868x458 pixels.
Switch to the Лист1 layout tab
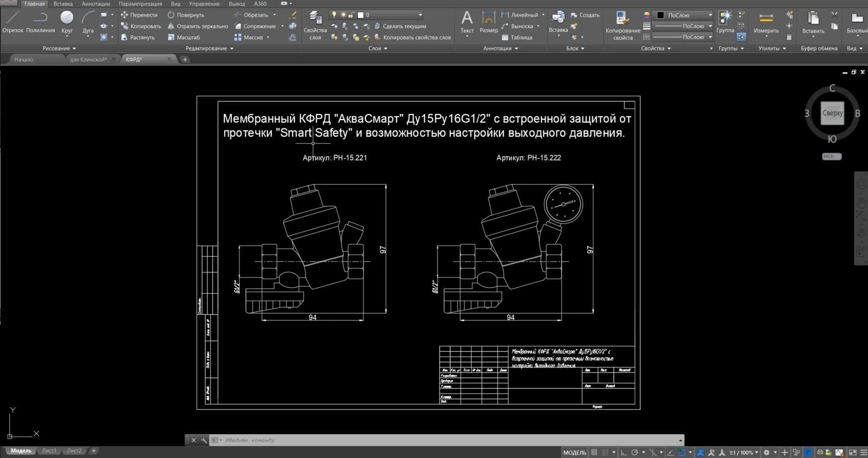[49, 451]
